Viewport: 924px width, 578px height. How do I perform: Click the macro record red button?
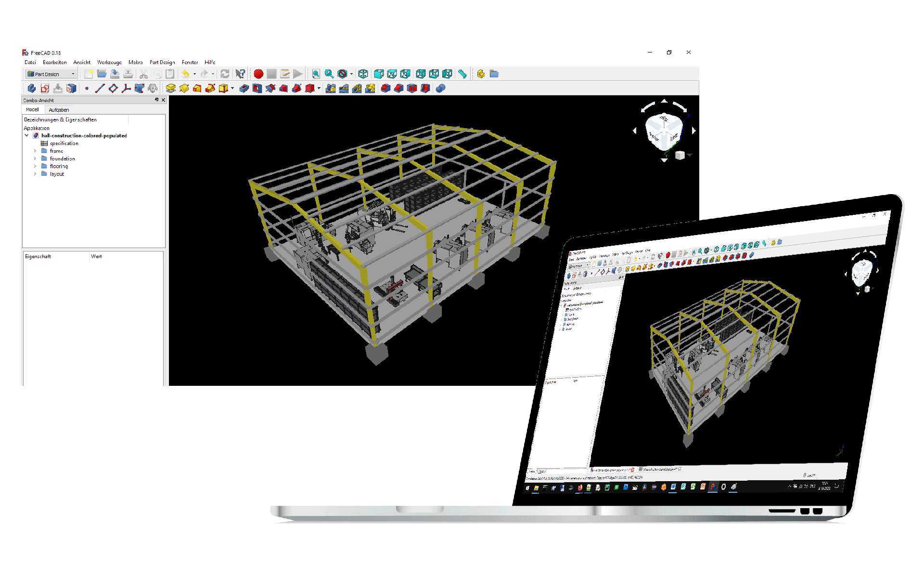pos(258,74)
